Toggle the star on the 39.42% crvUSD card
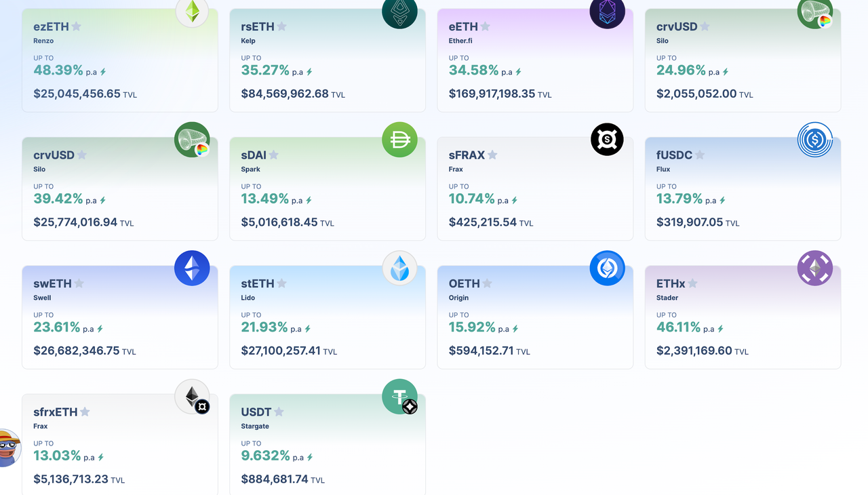868x495 pixels. [x=82, y=155]
